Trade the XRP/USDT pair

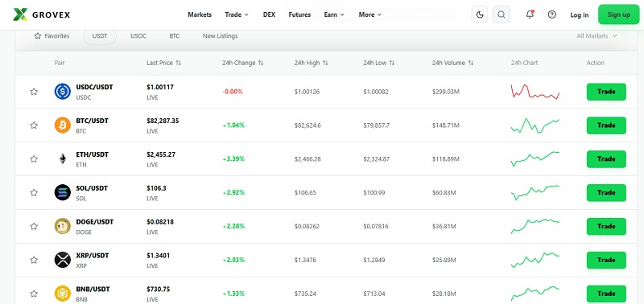tap(606, 260)
